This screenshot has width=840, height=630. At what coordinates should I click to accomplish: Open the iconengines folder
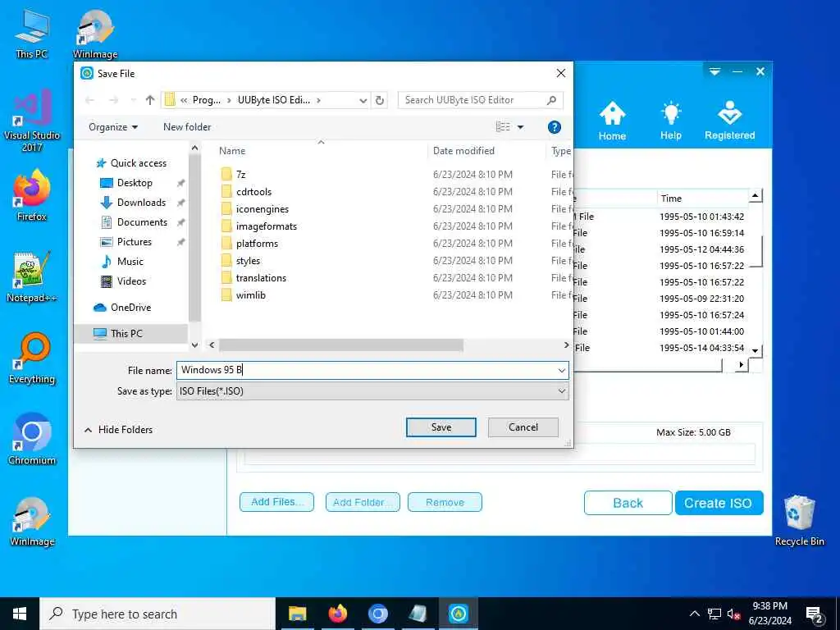[262, 208]
